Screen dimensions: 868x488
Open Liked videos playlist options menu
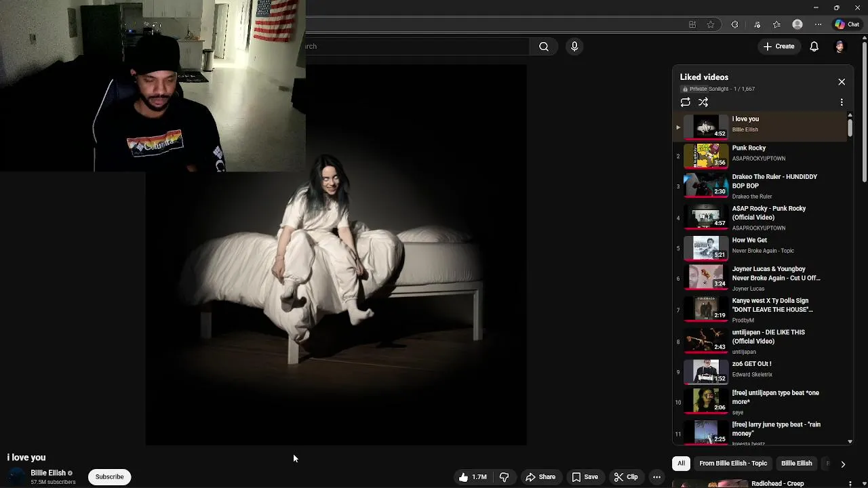pyautogui.click(x=842, y=102)
